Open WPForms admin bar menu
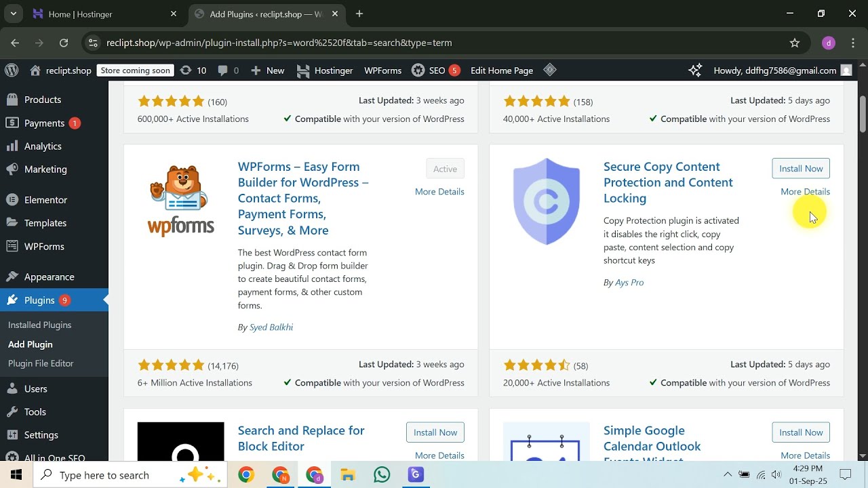The image size is (868, 488). (382, 70)
